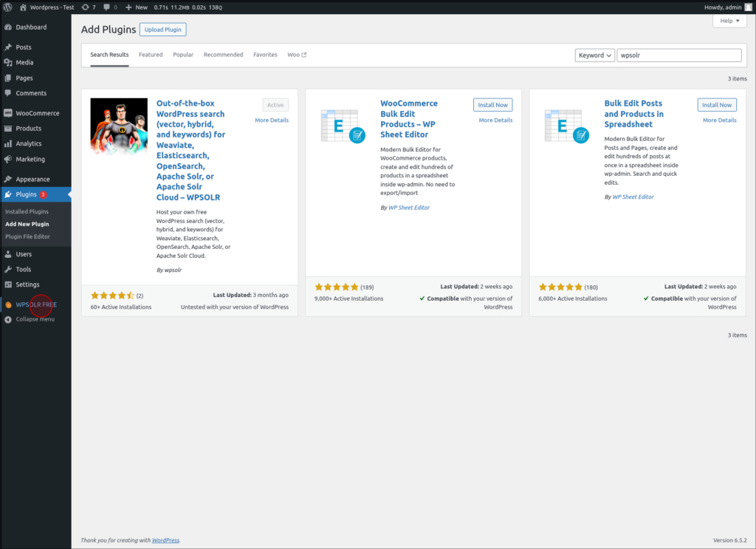Click the disabled Active button for WPSOLR

click(275, 105)
